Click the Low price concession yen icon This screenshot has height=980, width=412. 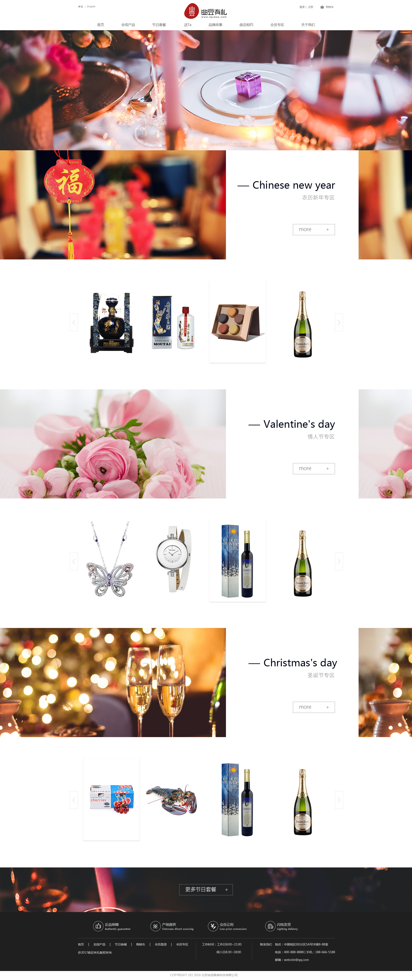pos(213,926)
